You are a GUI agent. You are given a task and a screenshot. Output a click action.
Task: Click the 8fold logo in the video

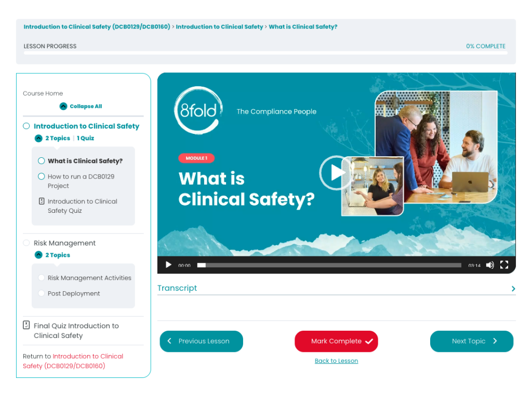198,110
